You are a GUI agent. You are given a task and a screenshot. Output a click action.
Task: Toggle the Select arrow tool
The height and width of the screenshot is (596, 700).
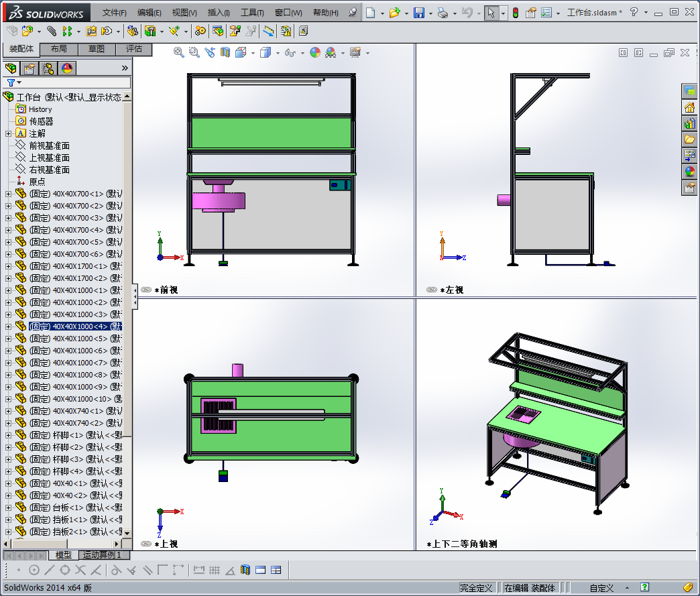(491, 13)
